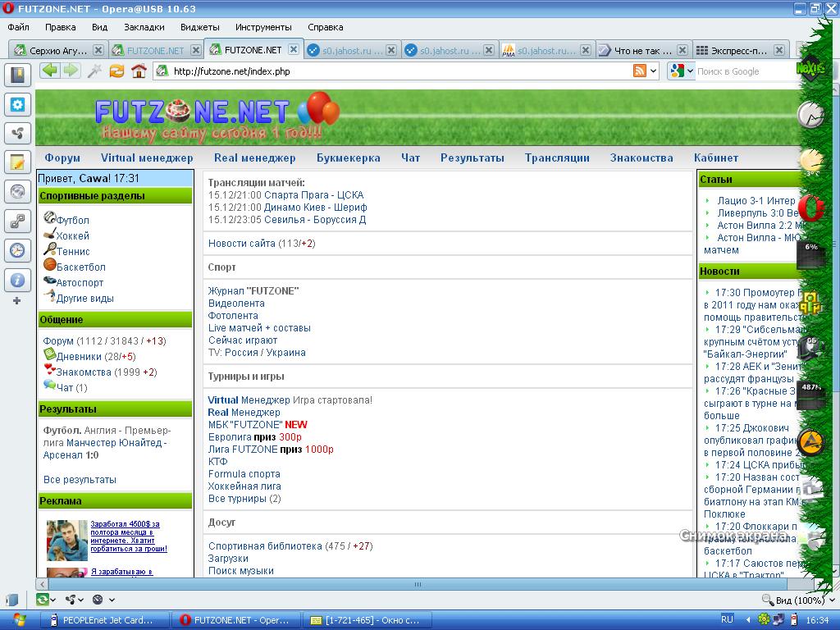Open the Unite dropdown in the status bar
This screenshot has height=630, width=840.
(x=81, y=600)
